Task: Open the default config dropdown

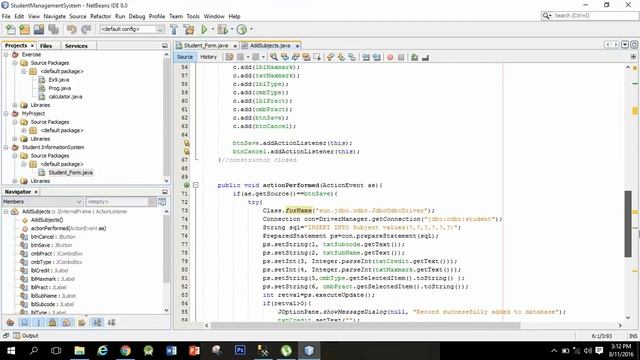Action: [160, 29]
